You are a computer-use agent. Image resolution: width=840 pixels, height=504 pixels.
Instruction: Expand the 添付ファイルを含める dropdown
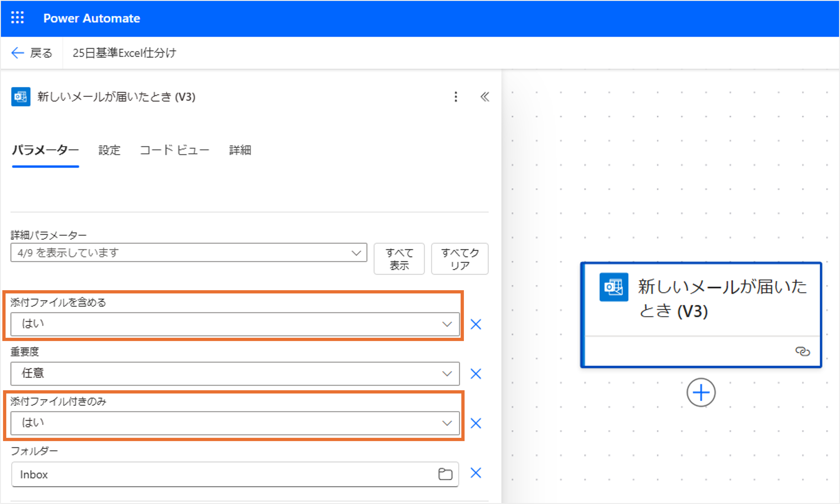[x=234, y=324]
